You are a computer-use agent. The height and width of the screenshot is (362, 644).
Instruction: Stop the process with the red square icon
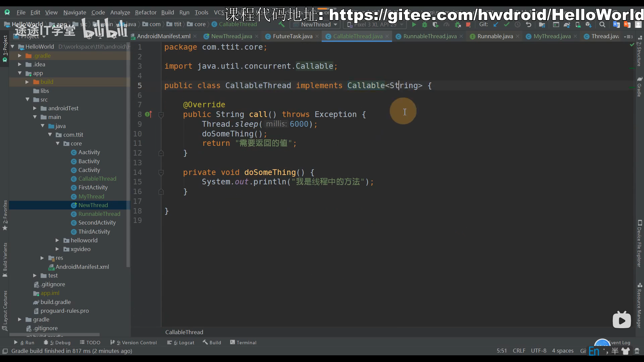(468, 24)
